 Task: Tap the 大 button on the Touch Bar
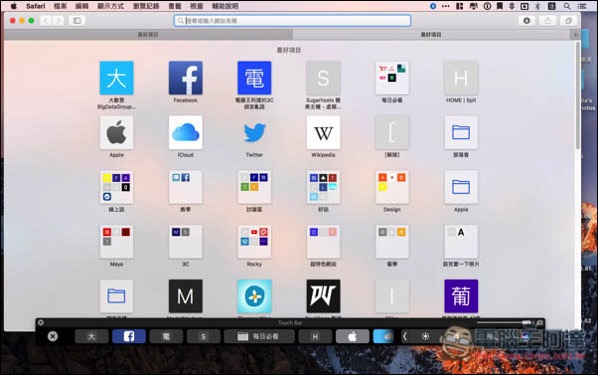(x=92, y=336)
